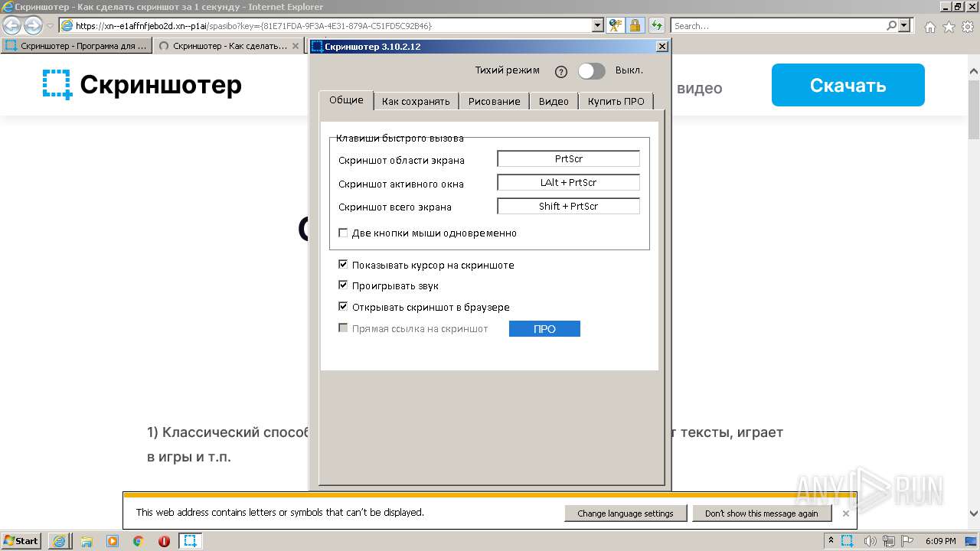Switch to Скриншотер - Программа для browser tab
Screen dimensions: 980x551
pos(76,46)
